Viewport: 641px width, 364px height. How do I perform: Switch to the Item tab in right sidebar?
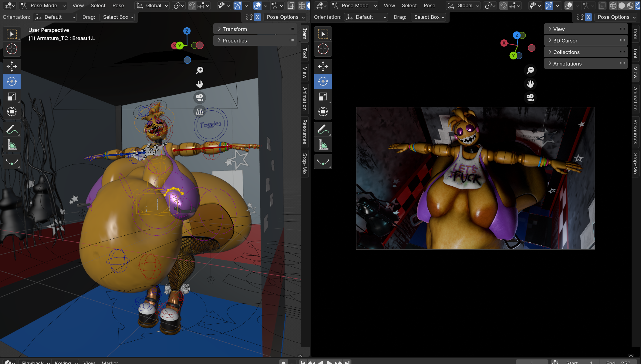coord(636,33)
